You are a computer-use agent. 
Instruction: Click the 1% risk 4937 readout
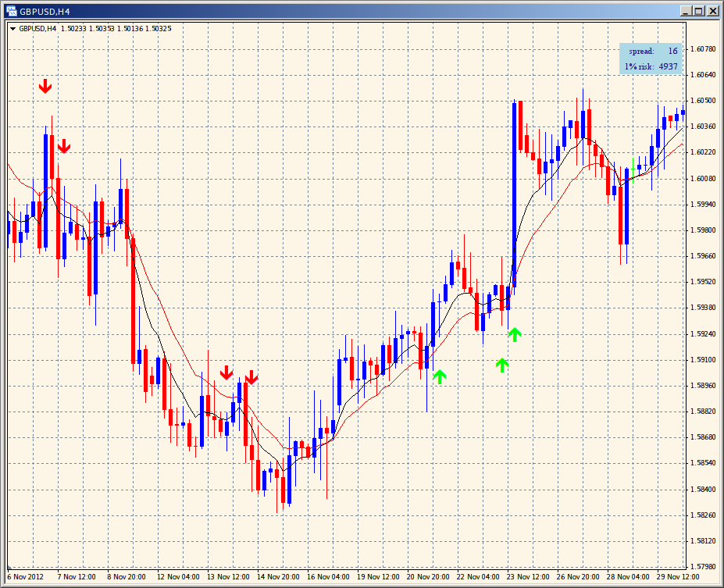(668, 66)
